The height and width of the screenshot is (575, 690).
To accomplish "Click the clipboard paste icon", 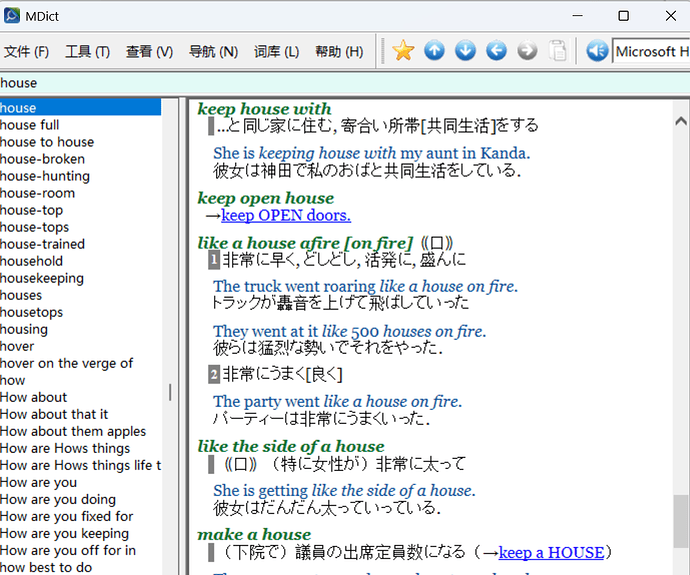I will coord(558,51).
